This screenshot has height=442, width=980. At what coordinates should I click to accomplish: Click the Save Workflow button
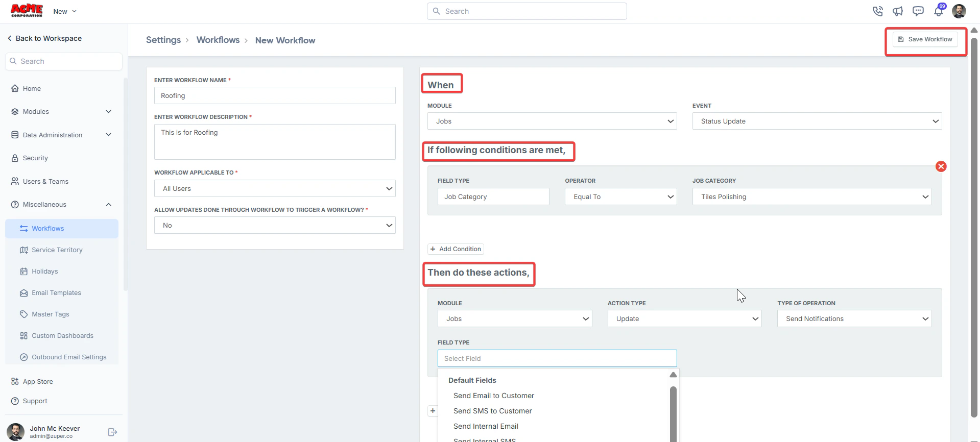click(x=925, y=39)
